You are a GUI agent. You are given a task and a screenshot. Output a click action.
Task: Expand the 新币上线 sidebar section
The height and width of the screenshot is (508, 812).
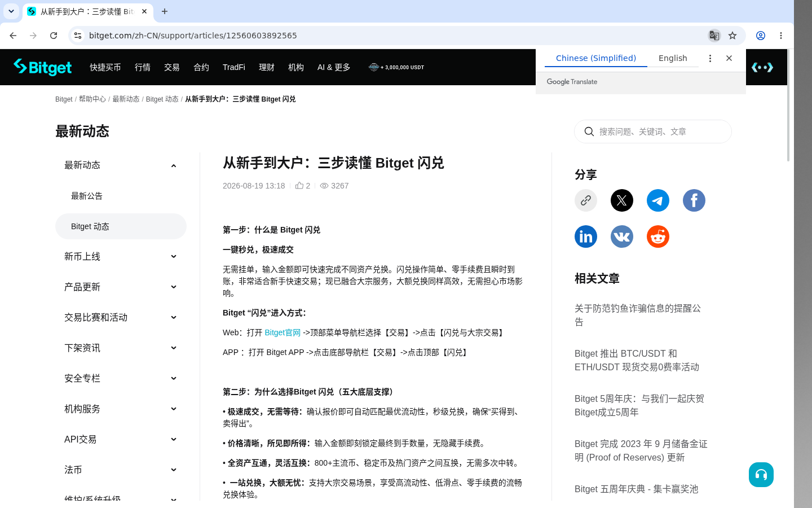(x=174, y=257)
